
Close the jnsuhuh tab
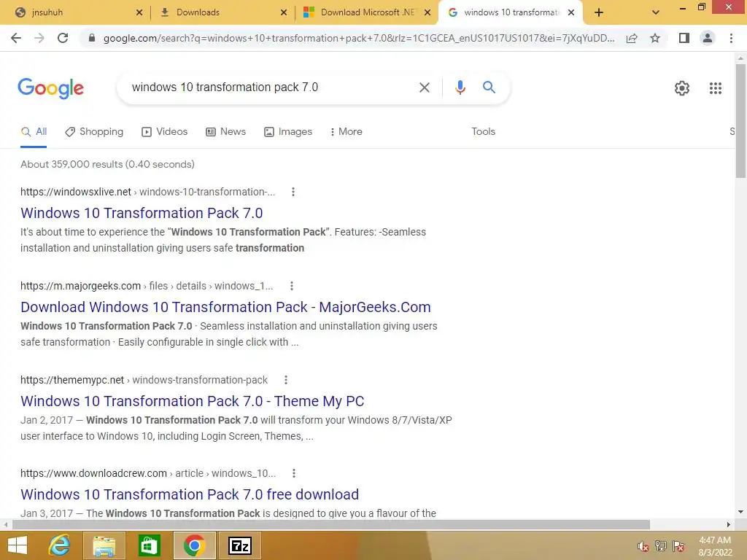tap(139, 12)
